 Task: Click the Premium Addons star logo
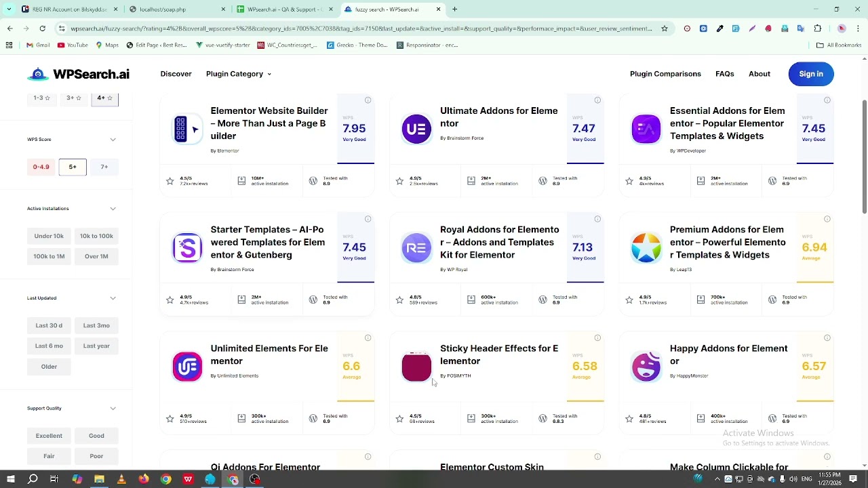pyautogui.click(x=646, y=248)
